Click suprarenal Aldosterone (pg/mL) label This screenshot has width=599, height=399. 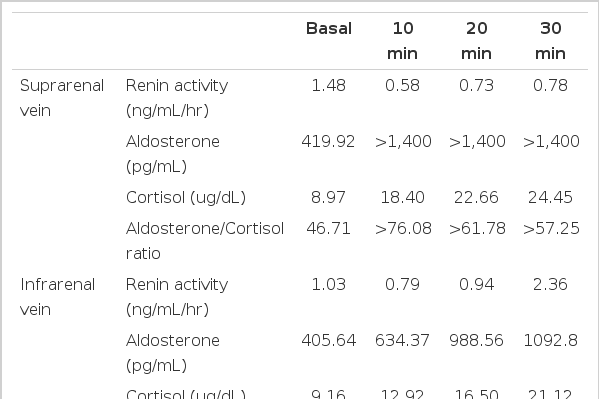[173, 154]
